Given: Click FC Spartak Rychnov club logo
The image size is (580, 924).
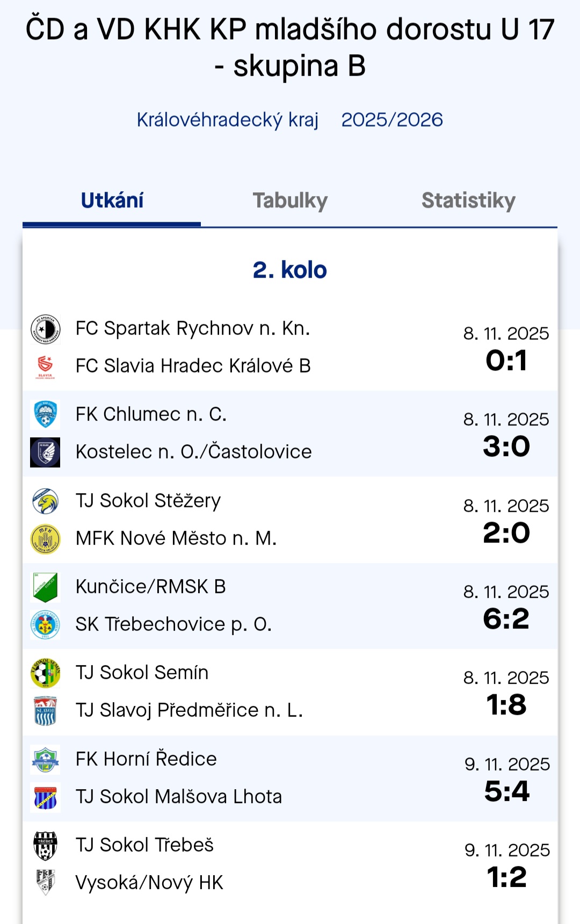Looking at the screenshot, I should [46, 329].
